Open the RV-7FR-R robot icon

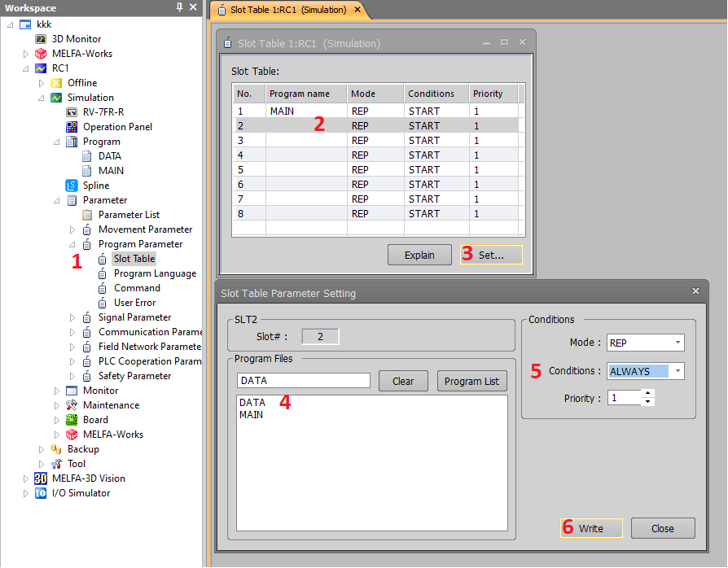pyautogui.click(x=72, y=112)
